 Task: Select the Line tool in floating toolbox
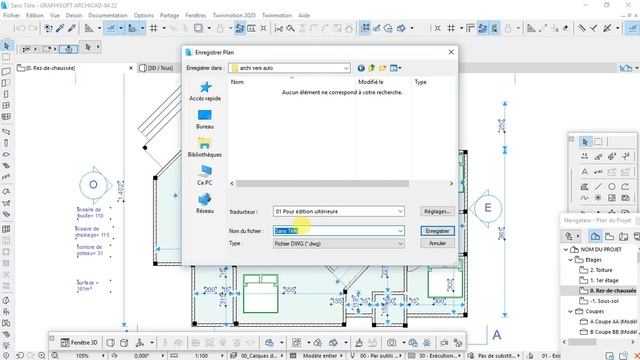click(x=598, y=187)
